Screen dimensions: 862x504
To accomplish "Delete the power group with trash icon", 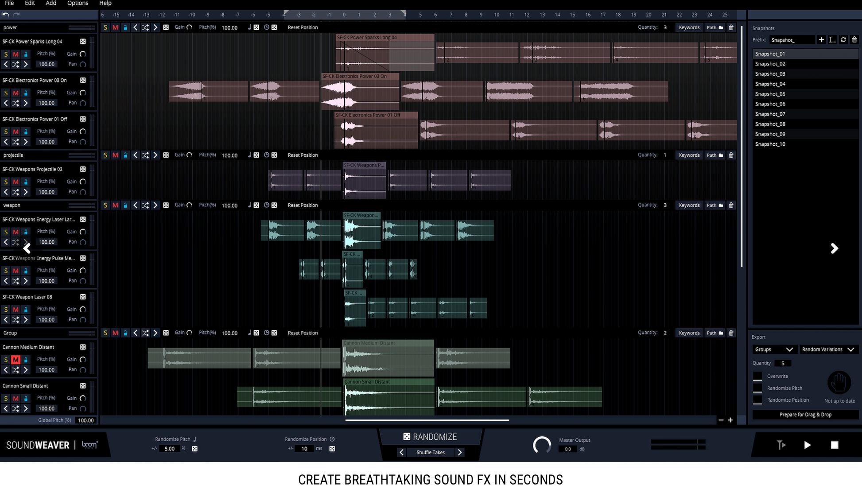I will [x=731, y=27].
